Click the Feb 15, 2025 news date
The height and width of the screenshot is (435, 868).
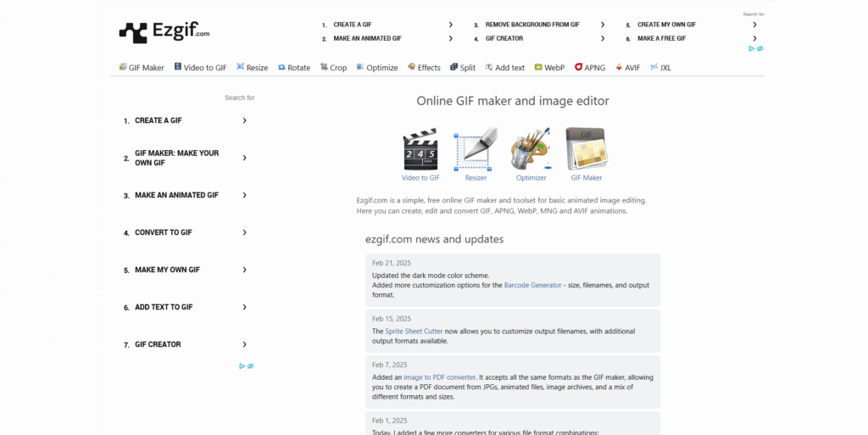click(x=392, y=319)
